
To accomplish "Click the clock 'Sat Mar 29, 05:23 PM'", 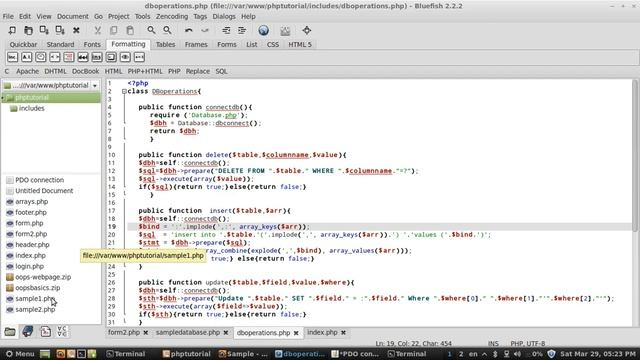I will [x=598, y=354].
